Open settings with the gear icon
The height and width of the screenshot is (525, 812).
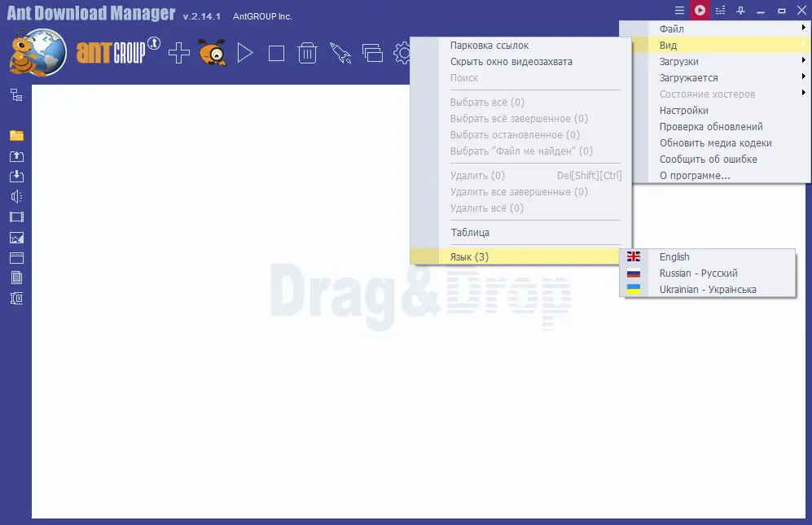click(402, 52)
